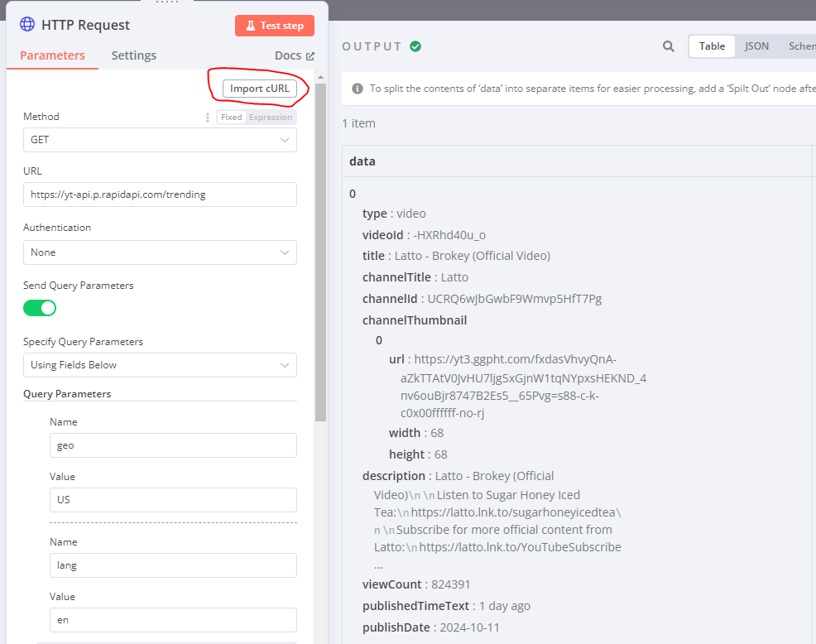
Task: Click the Method options three-dot icon
Action: 208,118
